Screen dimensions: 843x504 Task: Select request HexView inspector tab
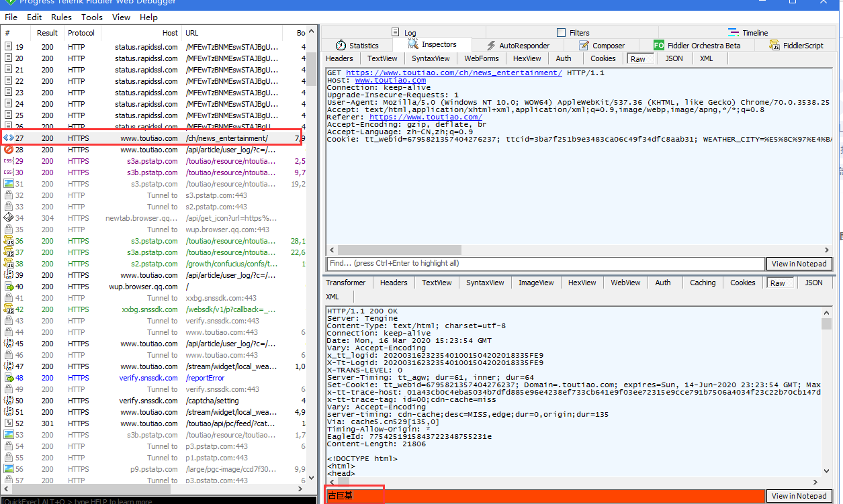coord(527,58)
